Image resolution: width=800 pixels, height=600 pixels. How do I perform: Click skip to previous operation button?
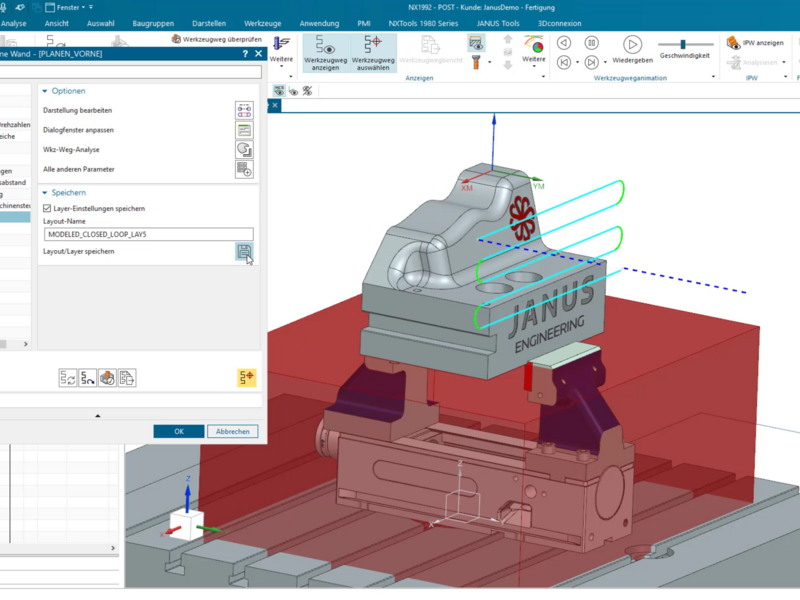(564, 62)
